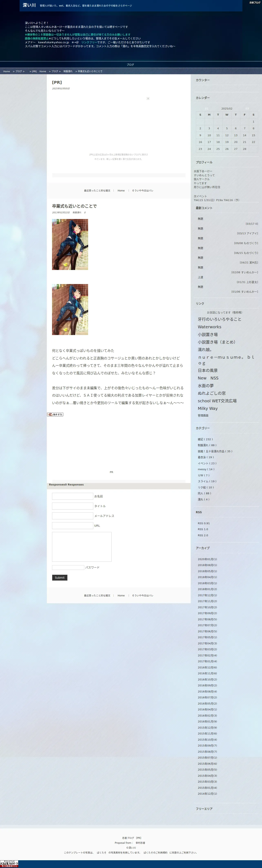Open the 着衣泳 (19) category
Screen dimensions: 262x868
point(206,457)
